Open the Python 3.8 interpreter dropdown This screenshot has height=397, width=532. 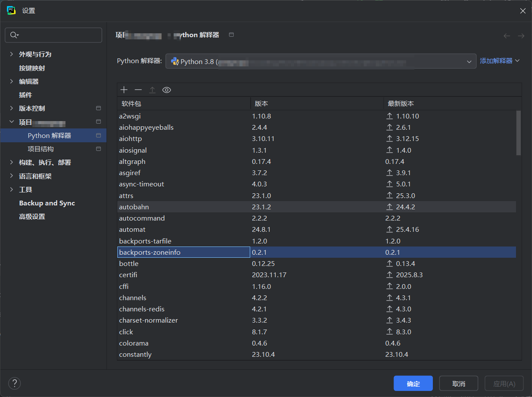click(469, 61)
